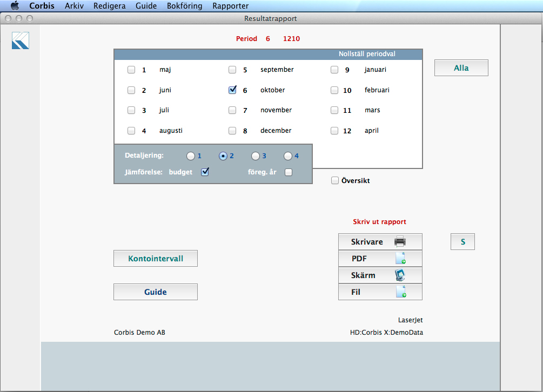Screen dimensions: 543x392
Task: Click the Guide button below Kontointervall
Action: (156, 292)
